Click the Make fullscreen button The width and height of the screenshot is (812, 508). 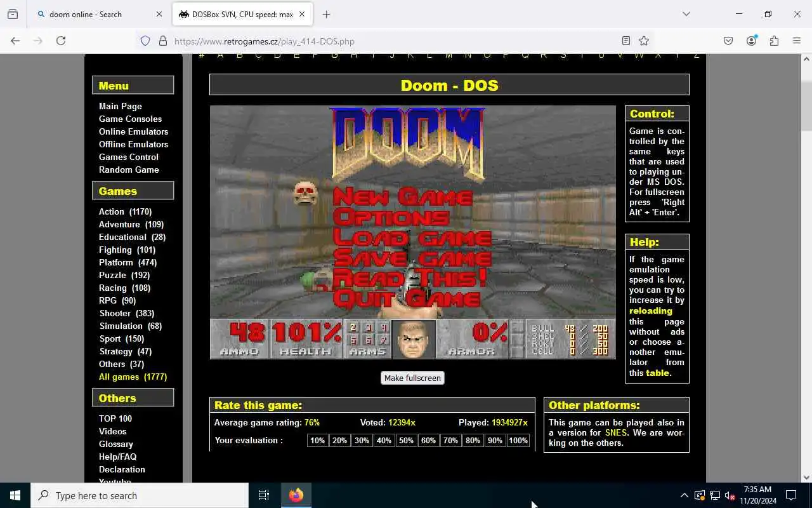[412, 378]
